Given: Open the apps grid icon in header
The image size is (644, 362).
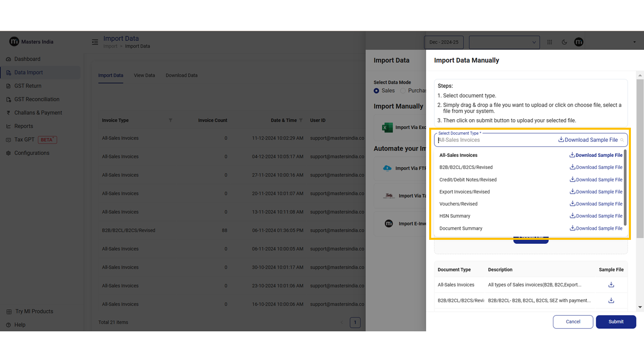Looking at the screenshot, I should [549, 42].
